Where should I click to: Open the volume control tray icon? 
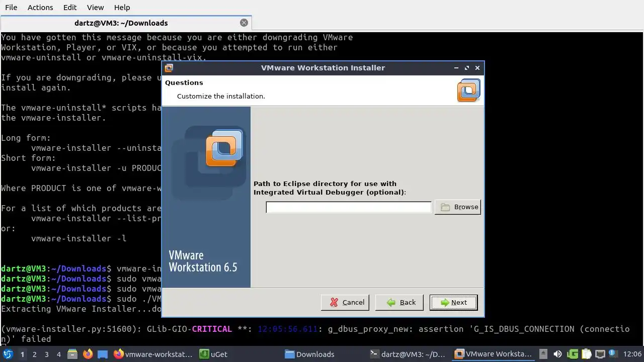tap(557, 354)
